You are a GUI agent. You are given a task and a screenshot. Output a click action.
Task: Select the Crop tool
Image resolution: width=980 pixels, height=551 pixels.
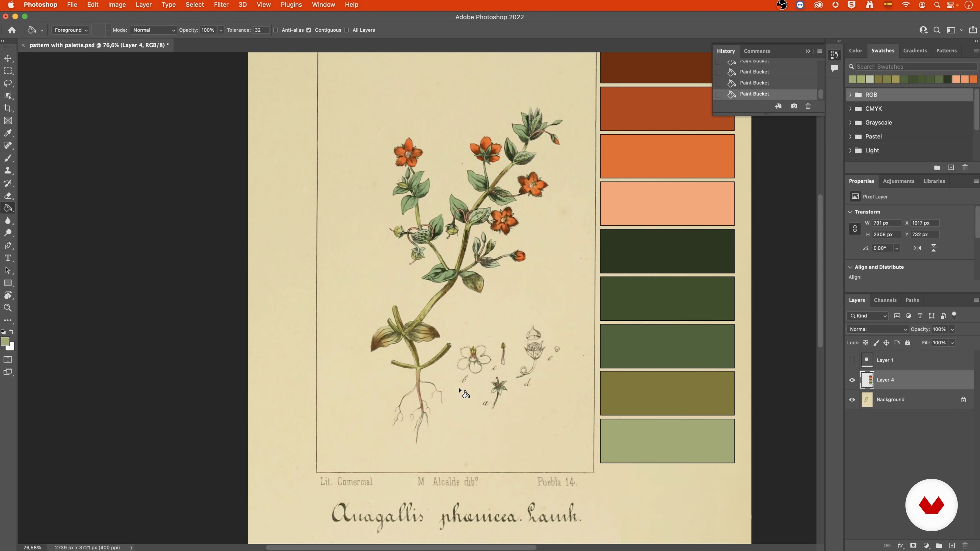click(x=8, y=108)
